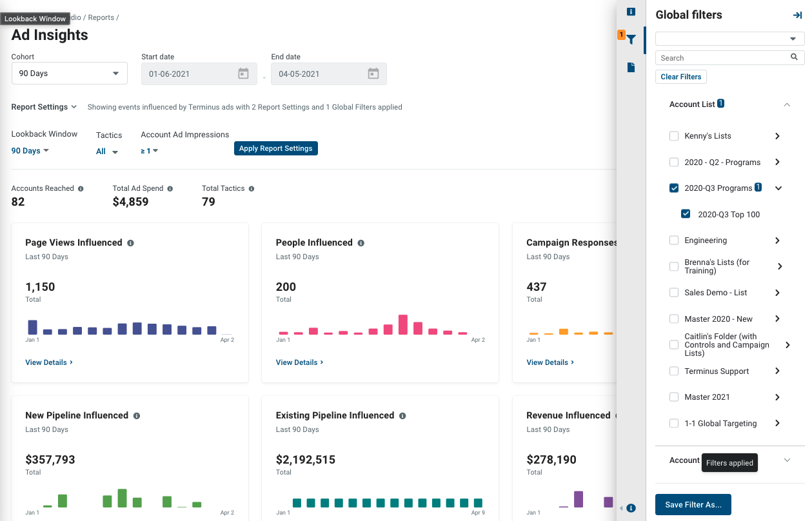Click the Start date input field
The width and height of the screenshot is (812, 521).
pyautogui.click(x=199, y=74)
